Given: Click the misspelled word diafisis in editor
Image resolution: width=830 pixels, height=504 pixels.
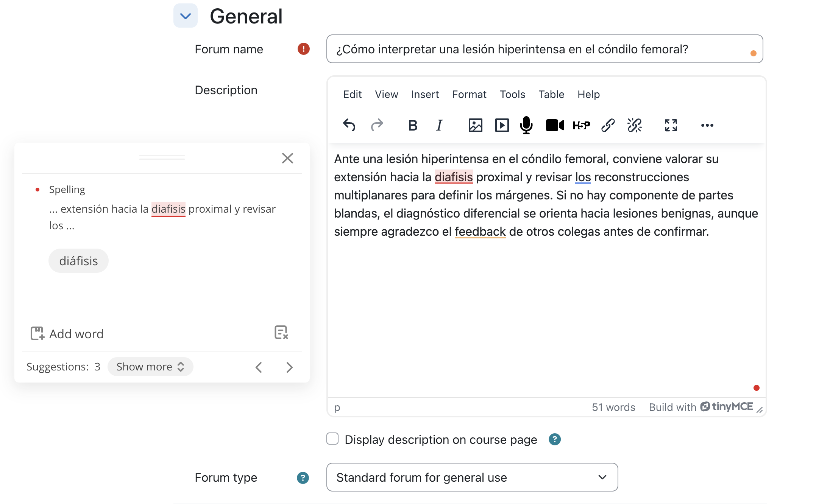Looking at the screenshot, I should [454, 177].
